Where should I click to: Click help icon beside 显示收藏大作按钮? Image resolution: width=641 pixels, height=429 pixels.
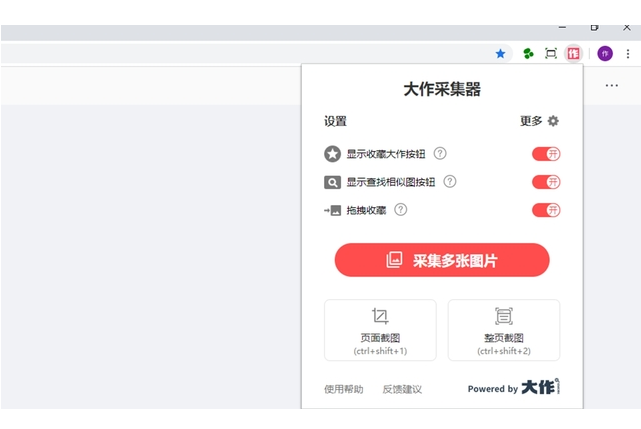click(440, 153)
